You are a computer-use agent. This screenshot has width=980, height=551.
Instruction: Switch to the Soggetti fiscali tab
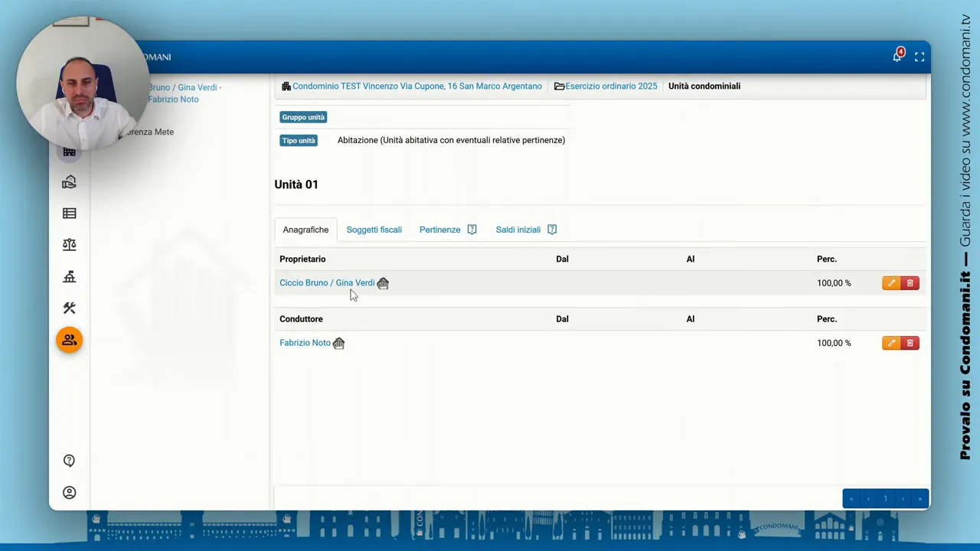[x=374, y=230]
